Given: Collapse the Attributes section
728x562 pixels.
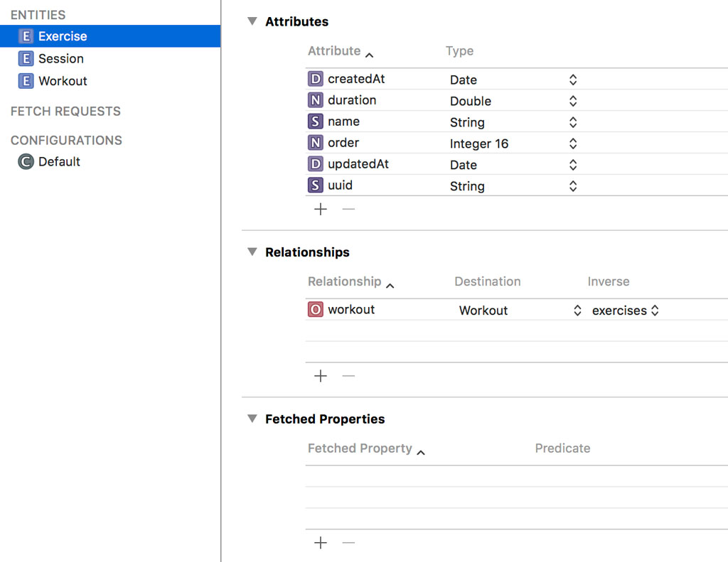Looking at the screenshot, I should tap(252, 21).
